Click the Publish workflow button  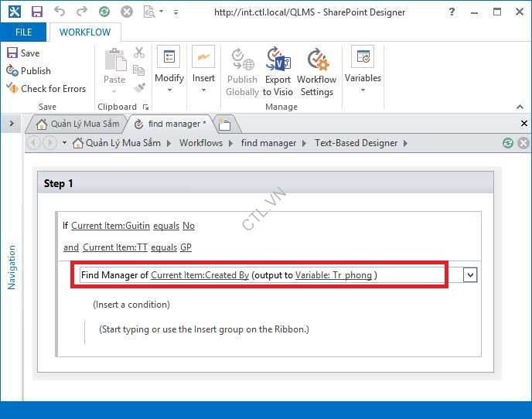coord(29,70)
